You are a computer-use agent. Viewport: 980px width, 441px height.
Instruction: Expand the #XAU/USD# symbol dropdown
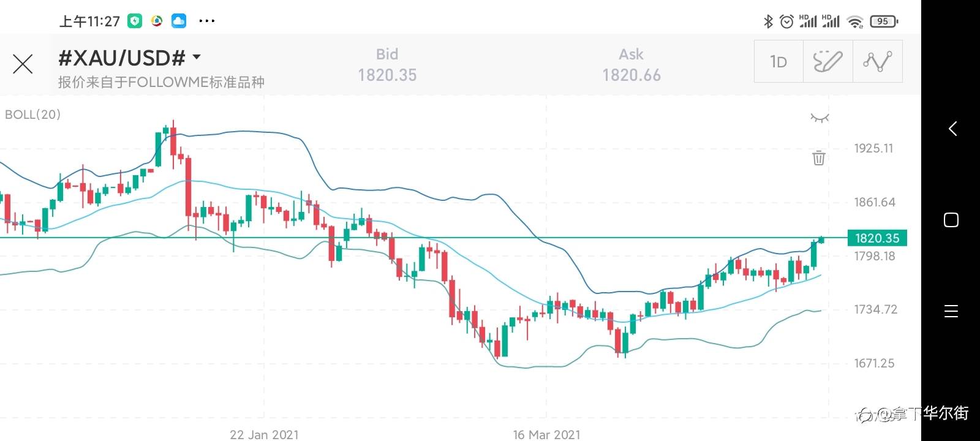click(x=197, y=58)
